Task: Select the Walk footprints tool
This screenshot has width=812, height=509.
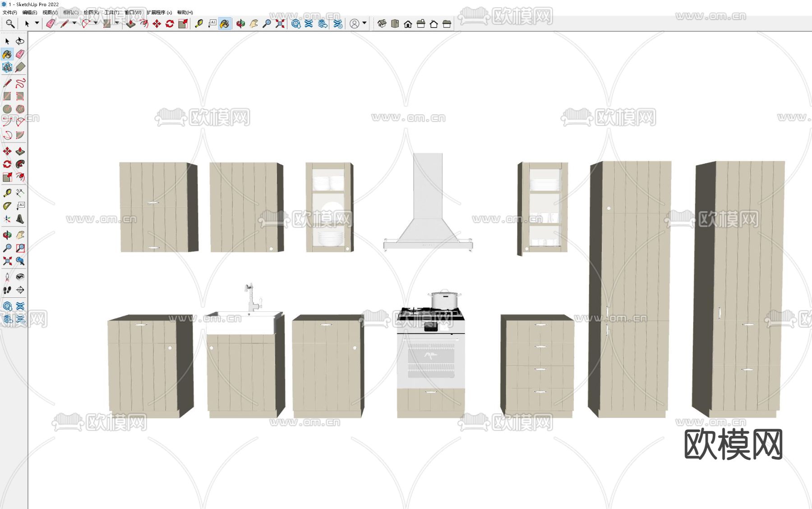Action: pos(7,290)
